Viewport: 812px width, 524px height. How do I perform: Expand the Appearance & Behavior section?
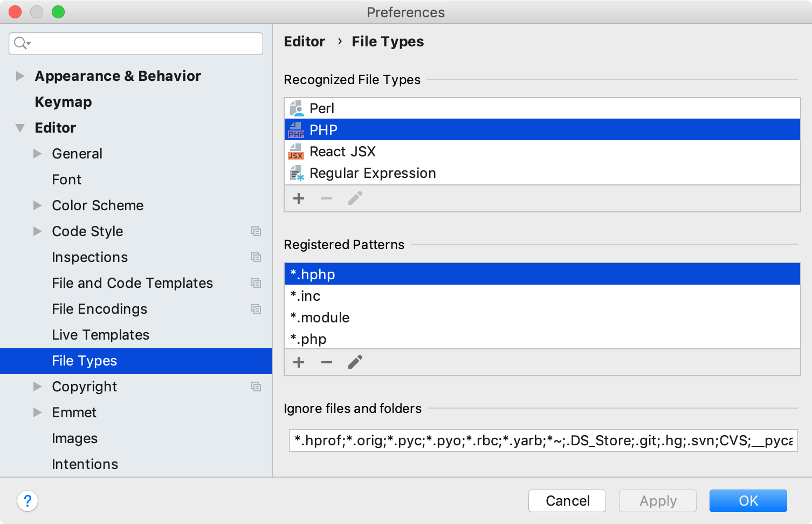click(x=20, y=76)
